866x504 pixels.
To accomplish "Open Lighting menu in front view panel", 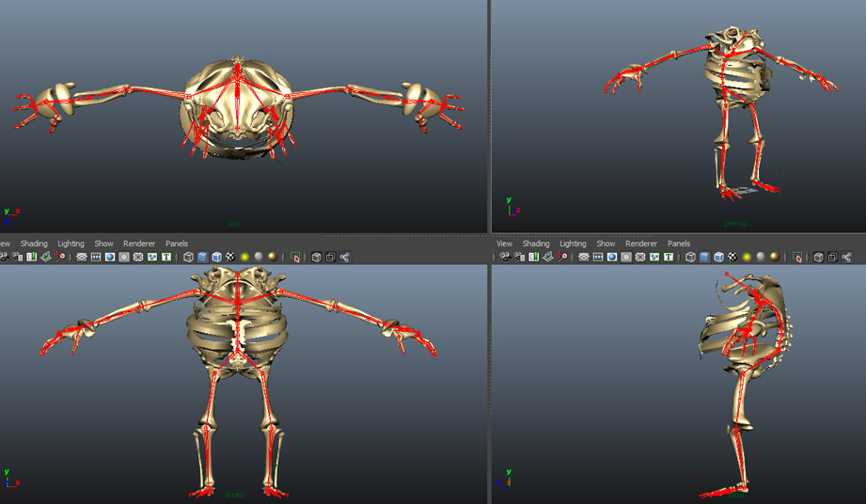I will point(71,244).
